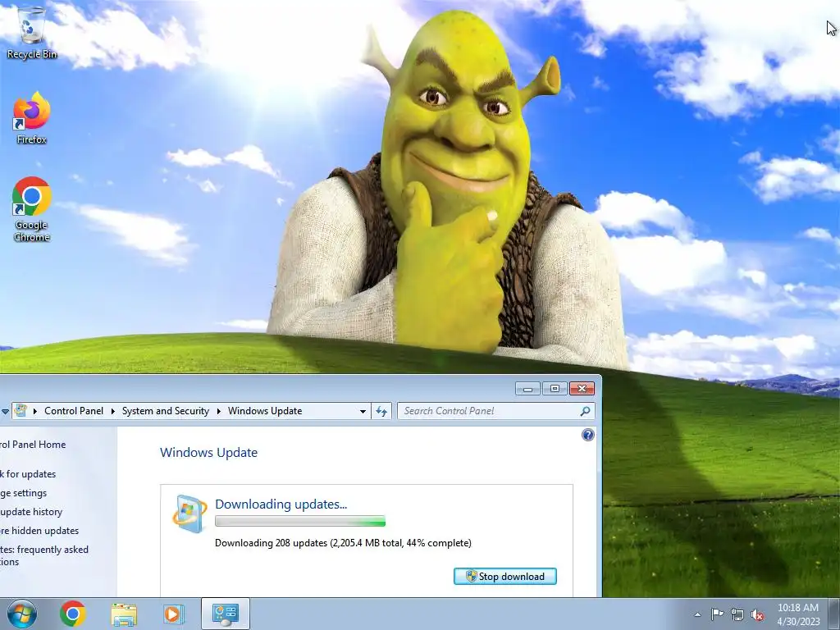Expand arrow after System and Security breadcrumb

coord(218,412)
